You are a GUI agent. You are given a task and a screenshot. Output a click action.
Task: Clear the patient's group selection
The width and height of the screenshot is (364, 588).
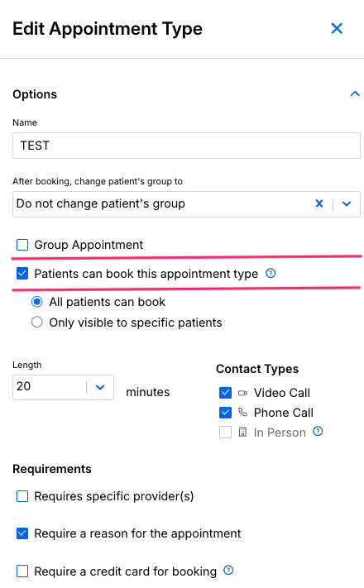point(319,203)
